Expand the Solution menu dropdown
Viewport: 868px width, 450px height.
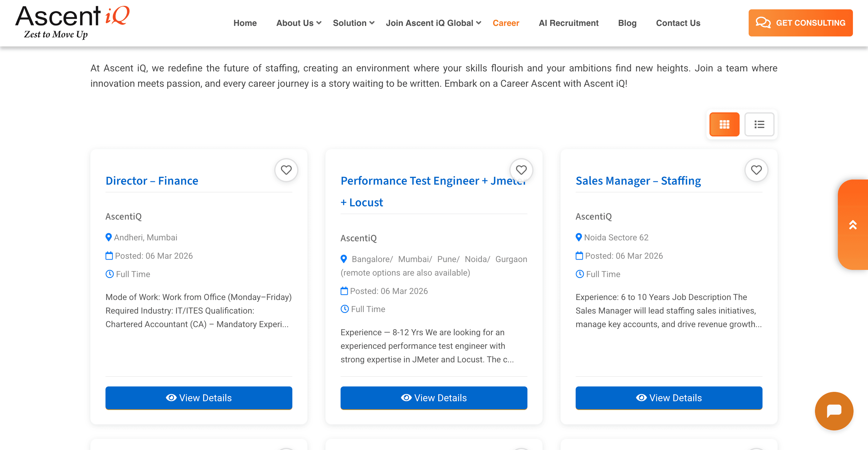pos(353,23)
